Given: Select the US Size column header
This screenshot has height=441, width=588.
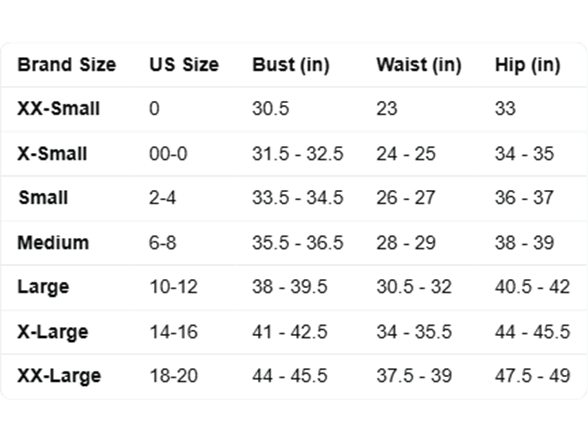Looking at the screenshot, I should (x=184, y=64).
